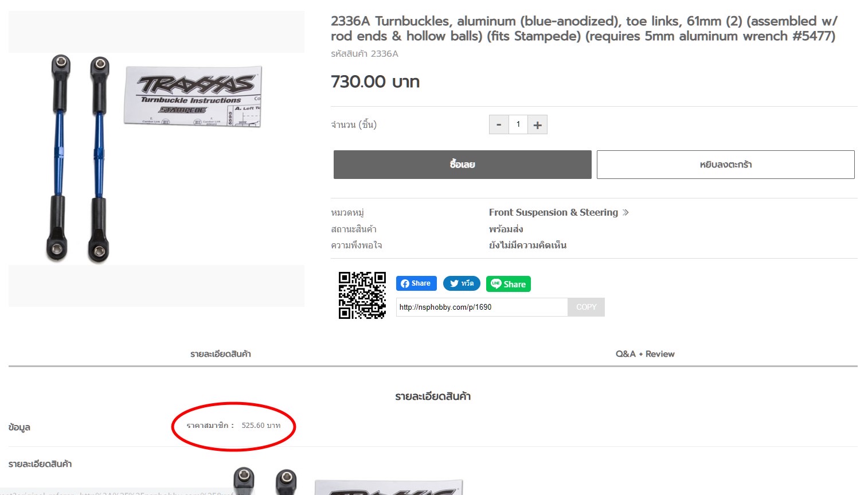Click the turnbuckle image in description section
The width and height of the screenshot is (868, 495).
pyautogui.click(x=347, y=481)
